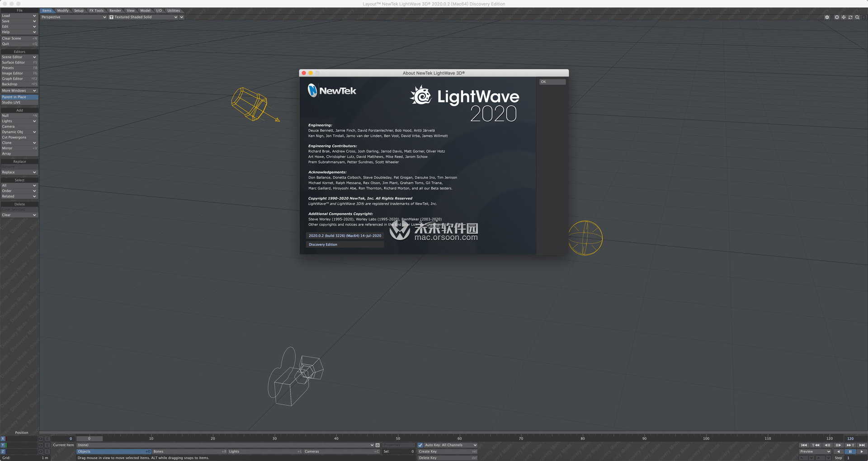Open More Windows dropdown
Screen dimensions: 868x461
click(x=19, y=91)
